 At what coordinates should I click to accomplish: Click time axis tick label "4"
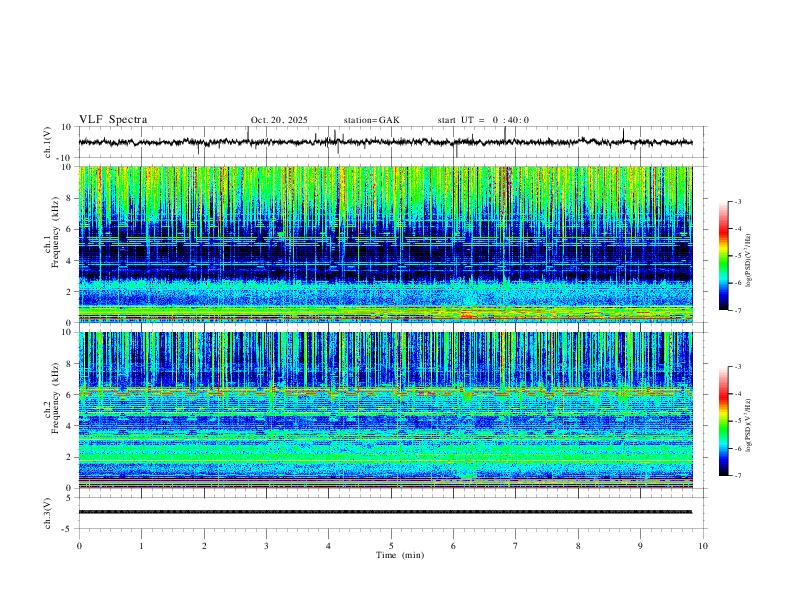[x=329, y=546]
